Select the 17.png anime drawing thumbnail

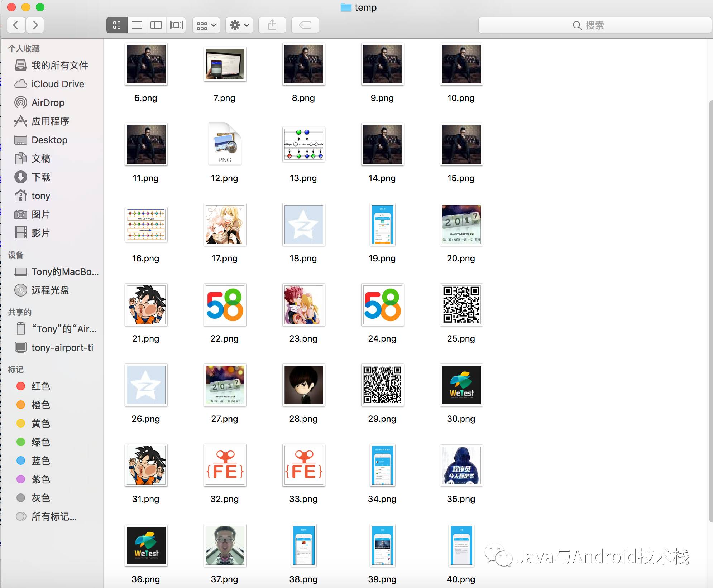tap(225, 225)
